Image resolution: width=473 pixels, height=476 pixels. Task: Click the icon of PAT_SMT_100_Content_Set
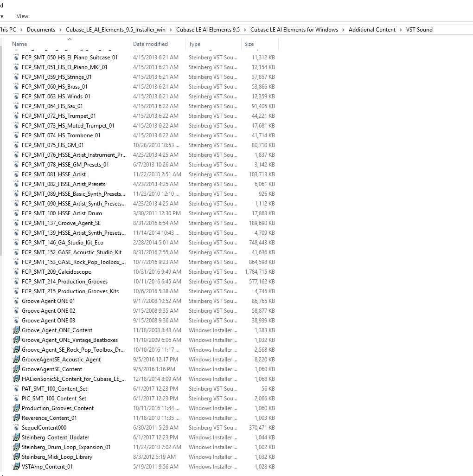click(x=16, y=389)
